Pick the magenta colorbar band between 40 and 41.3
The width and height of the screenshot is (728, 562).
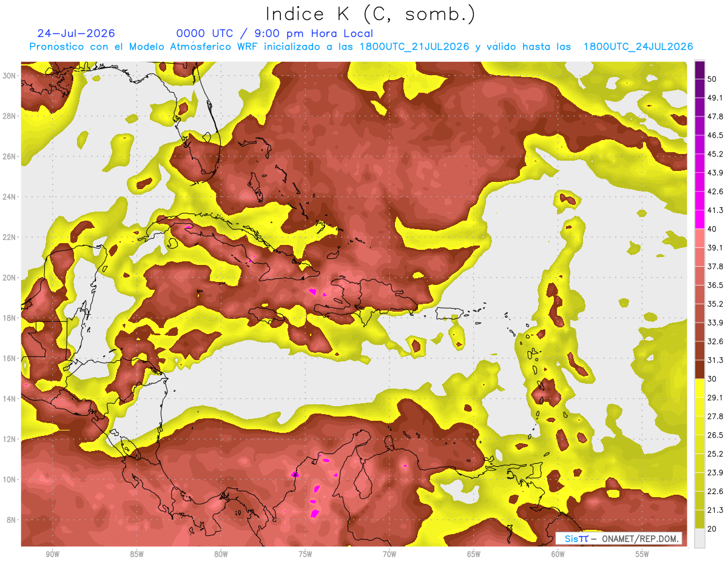(699, 219)
